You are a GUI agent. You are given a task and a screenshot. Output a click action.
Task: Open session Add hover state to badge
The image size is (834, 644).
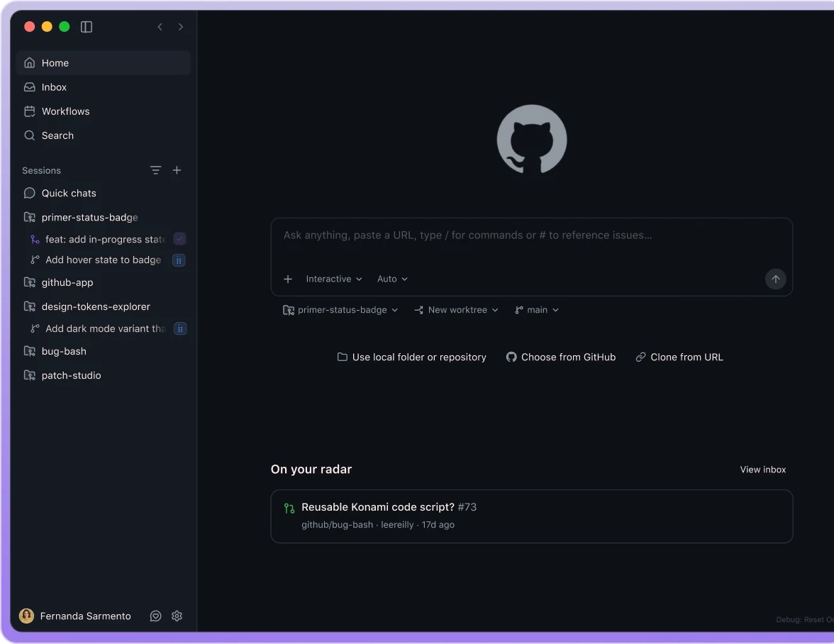tap(96, 260)
